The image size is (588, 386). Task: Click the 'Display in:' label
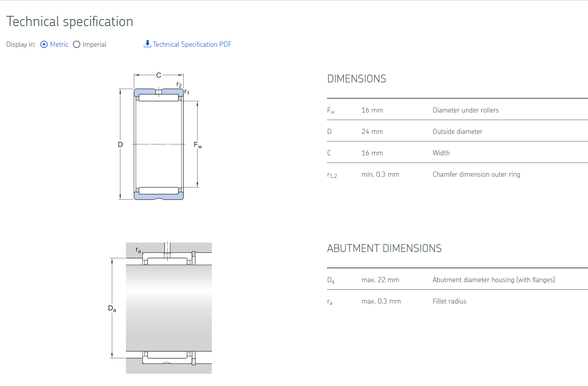pyautogui.click(x=21, y=44)
